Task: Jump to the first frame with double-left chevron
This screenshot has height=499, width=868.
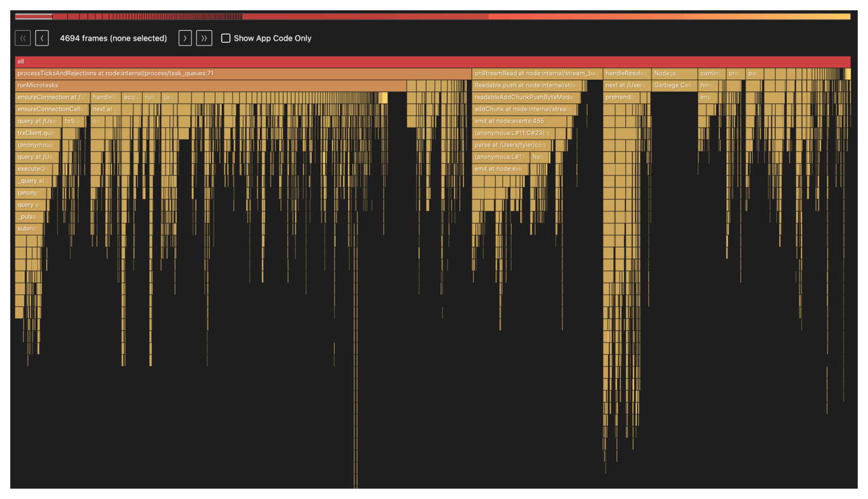Action: pos(23,38)
